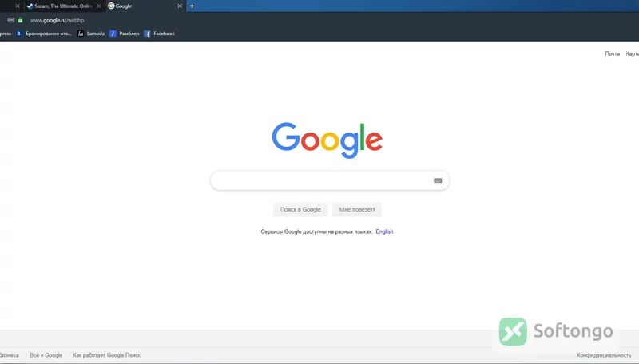Click the Google tab favicon
The width and height of the screenshot is (639, 364).
[111, 6]
